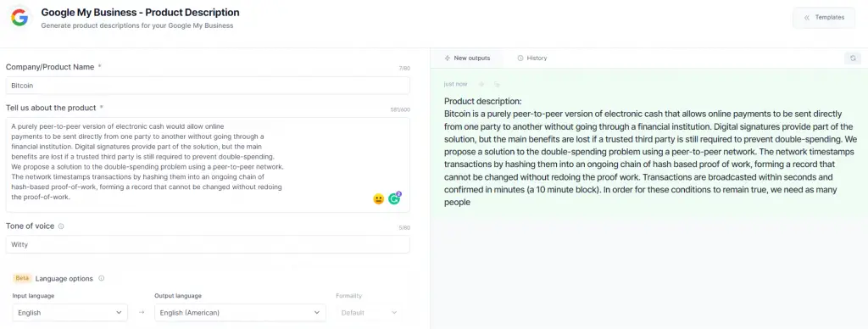Click the Beta badge near Language options
The width and height of the screenshot is (868, 329).
click(23, 278)
